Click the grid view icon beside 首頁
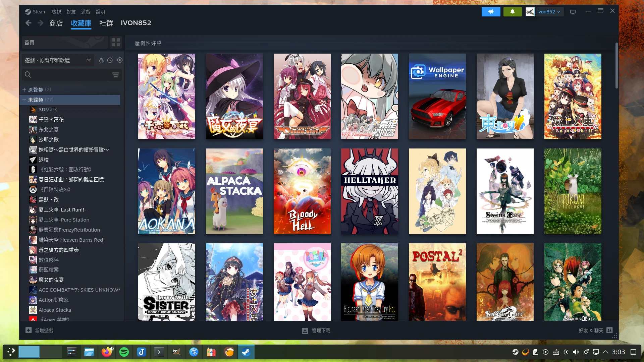This screenshot has height=362, width=644. pos(116,42)
